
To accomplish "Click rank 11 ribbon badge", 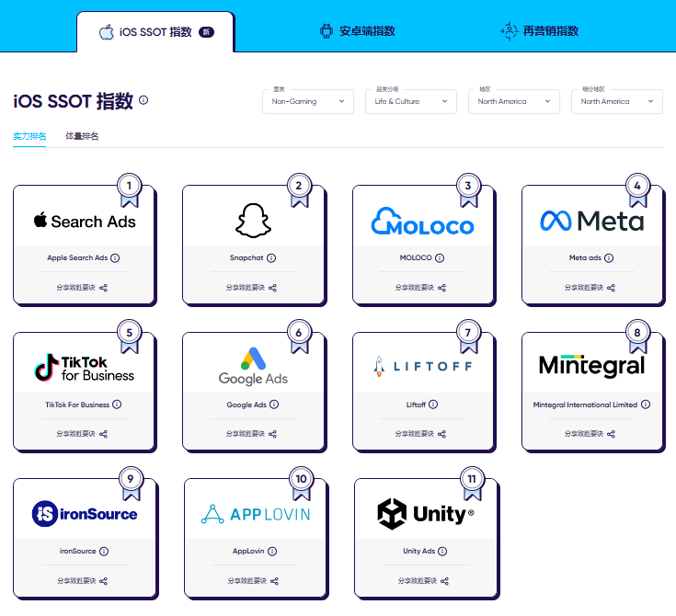I will [472, 484].
